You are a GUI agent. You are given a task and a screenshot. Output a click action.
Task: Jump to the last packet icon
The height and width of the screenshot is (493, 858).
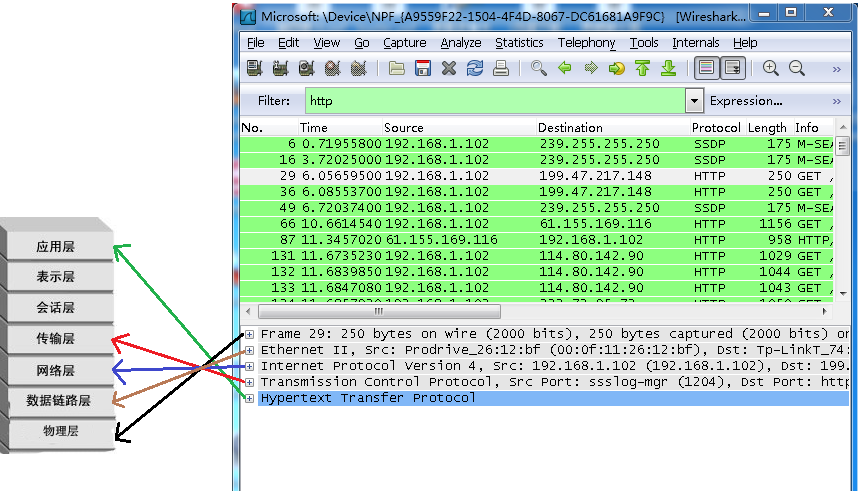point(669,68)
